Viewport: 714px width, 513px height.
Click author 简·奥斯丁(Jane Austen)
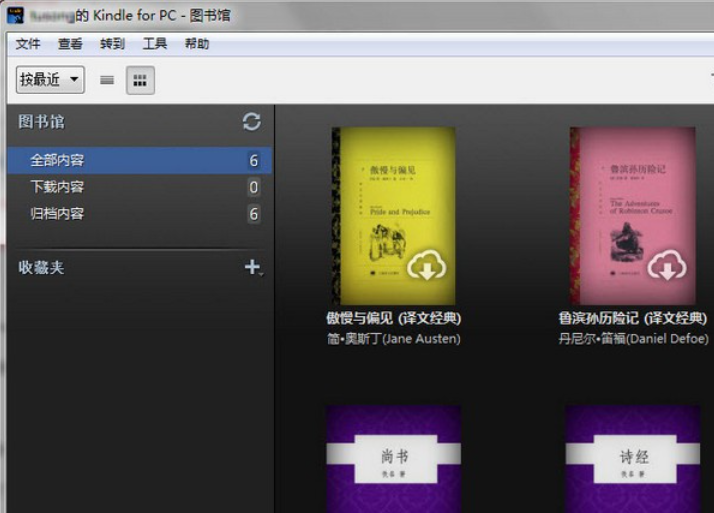click(393, 339)
